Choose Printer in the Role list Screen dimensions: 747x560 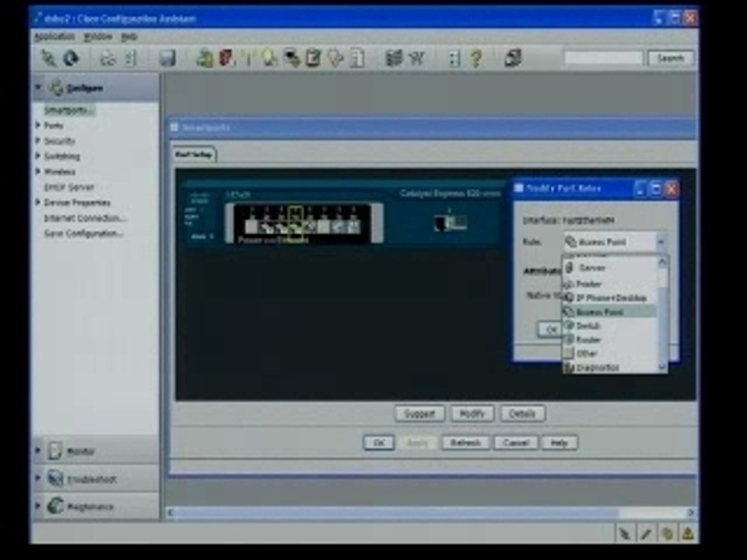click(610, 284)
